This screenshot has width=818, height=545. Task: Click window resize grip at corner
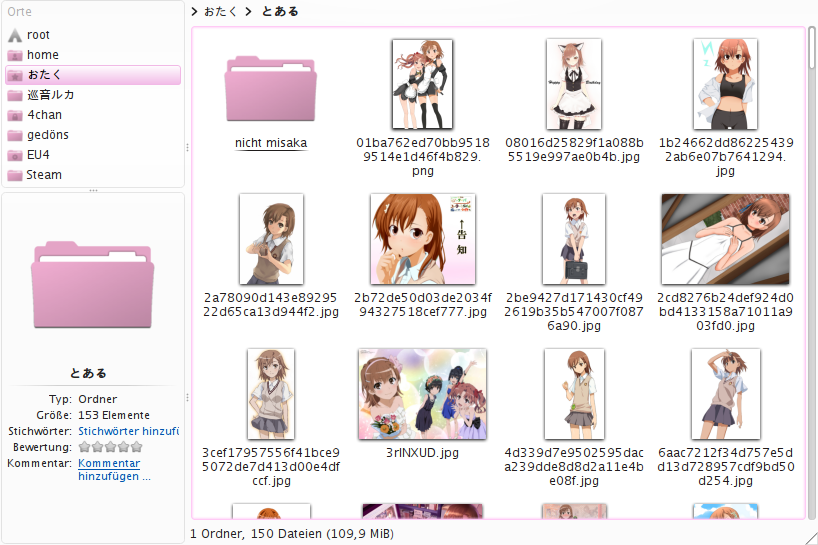point(811,538)
